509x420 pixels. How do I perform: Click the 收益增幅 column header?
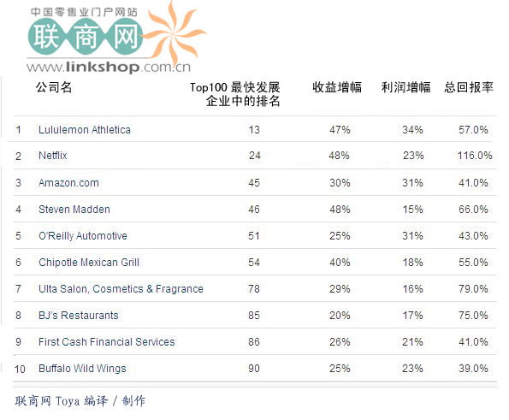coord(337,87)
